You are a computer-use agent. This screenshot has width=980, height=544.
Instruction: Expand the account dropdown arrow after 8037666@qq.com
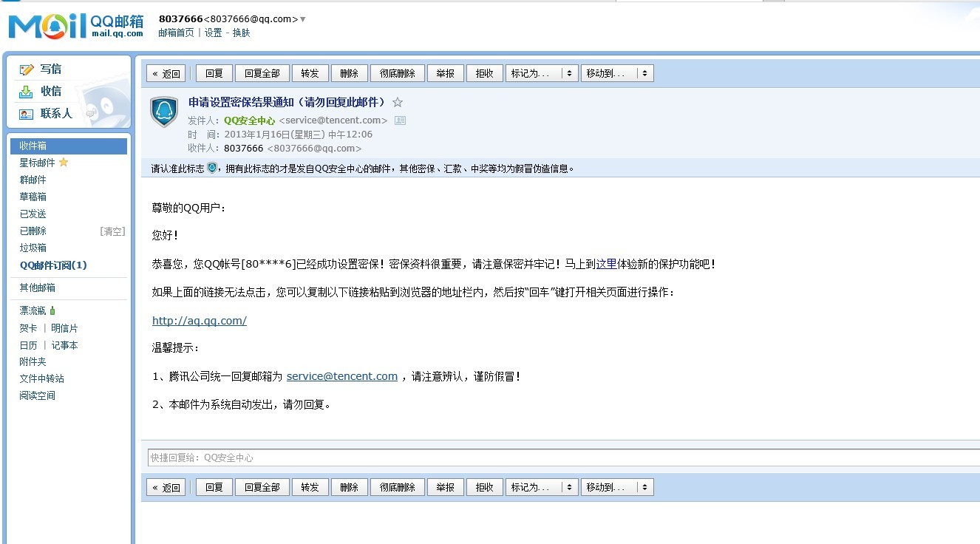coord(303,19)
